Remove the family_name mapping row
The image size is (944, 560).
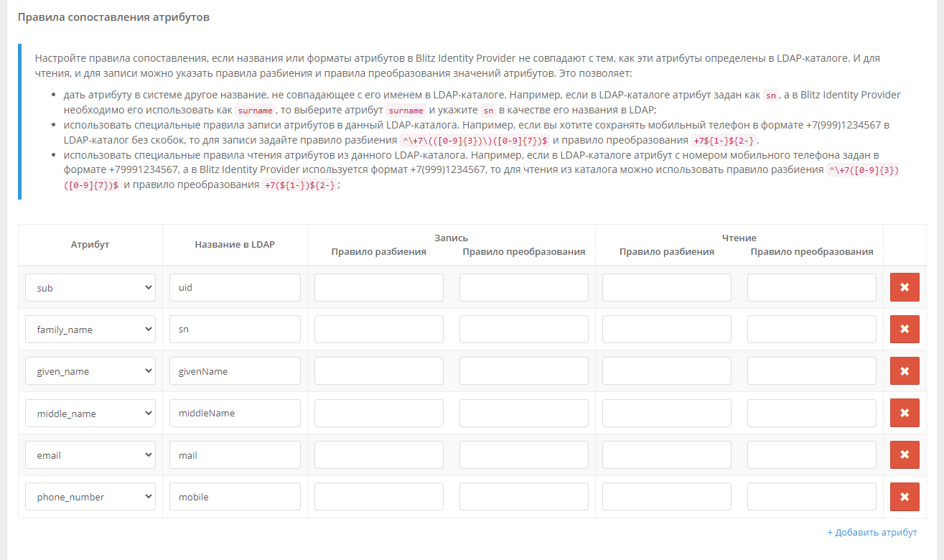click(x=905, y=330)
